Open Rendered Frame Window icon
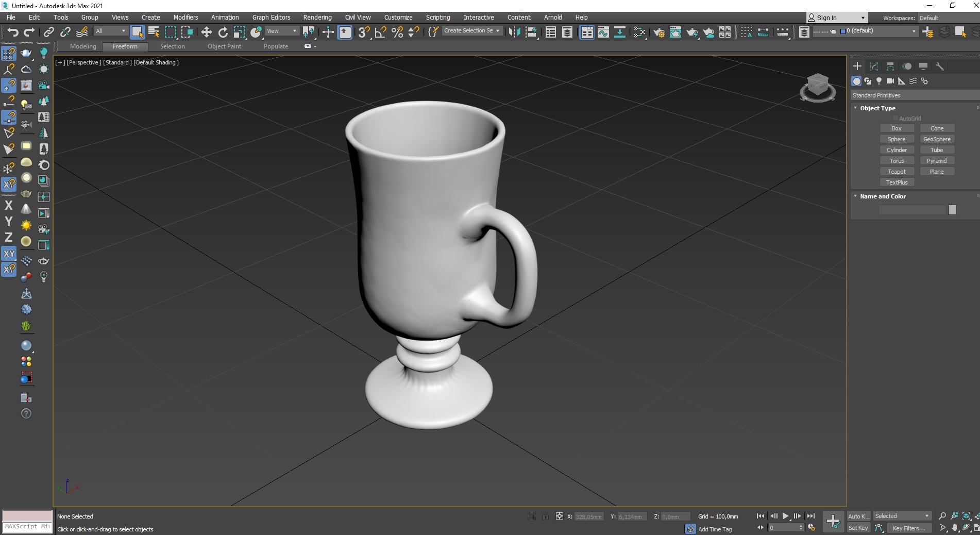Image resolution: width=980 pixels, height=535 pixels. pos(675,32)
